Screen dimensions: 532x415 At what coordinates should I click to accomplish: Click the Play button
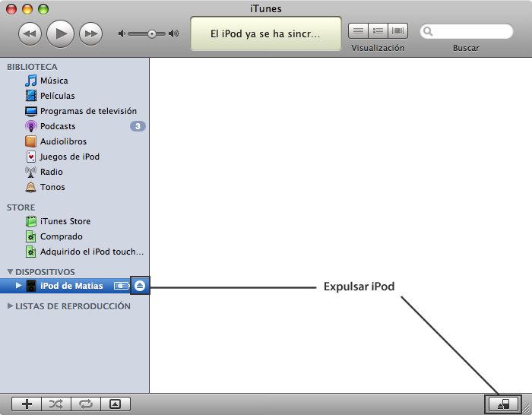click(x=60, y=33)
